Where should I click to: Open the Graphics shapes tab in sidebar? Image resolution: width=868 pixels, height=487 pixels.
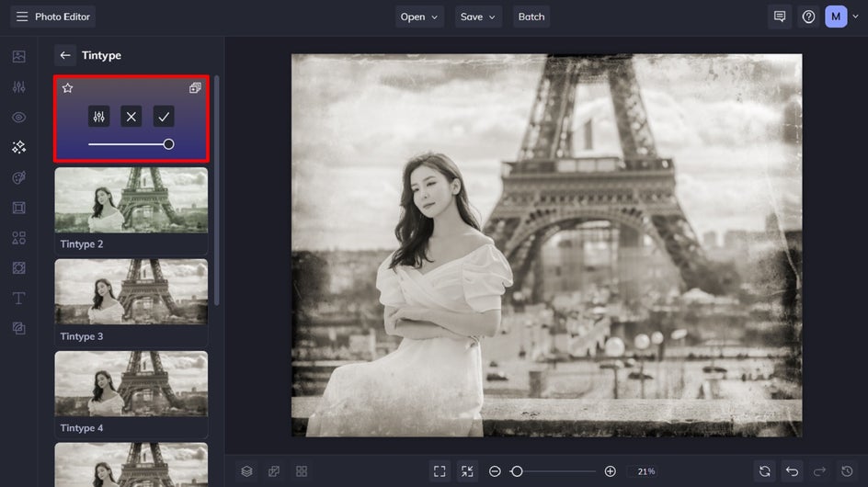18,238
